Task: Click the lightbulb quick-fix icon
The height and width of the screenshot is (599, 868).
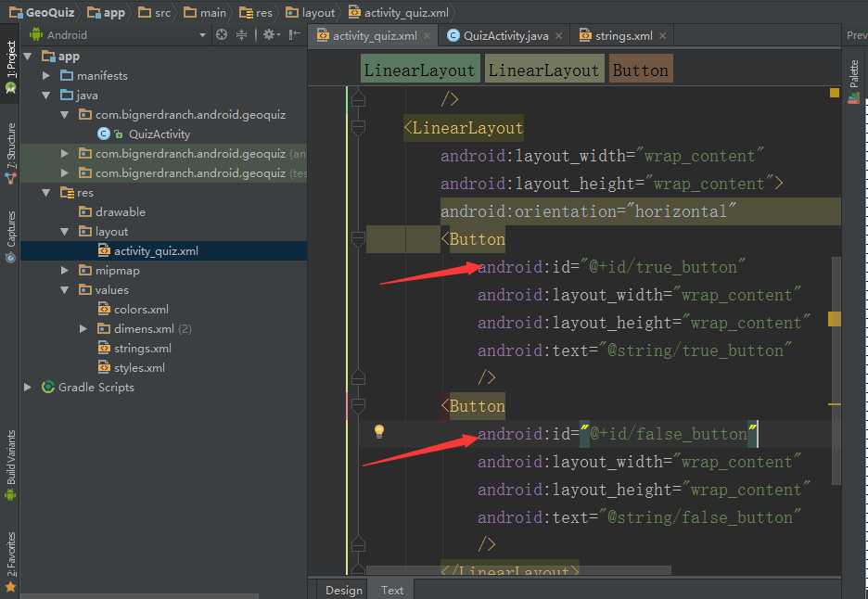Action: 379,431
